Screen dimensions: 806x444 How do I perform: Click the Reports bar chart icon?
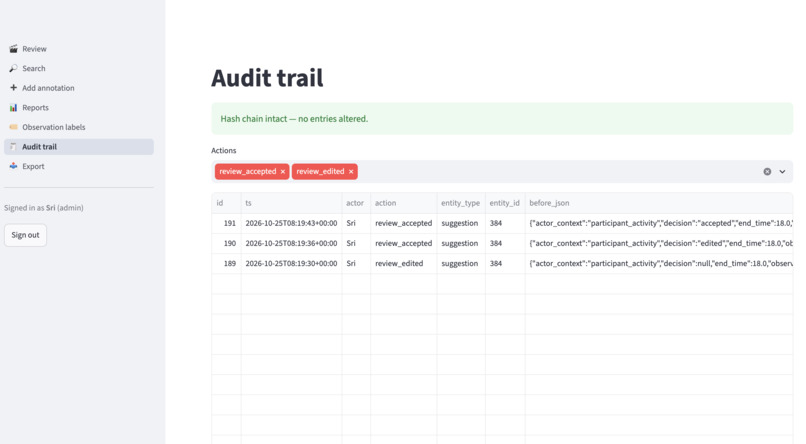click(13, 107)
